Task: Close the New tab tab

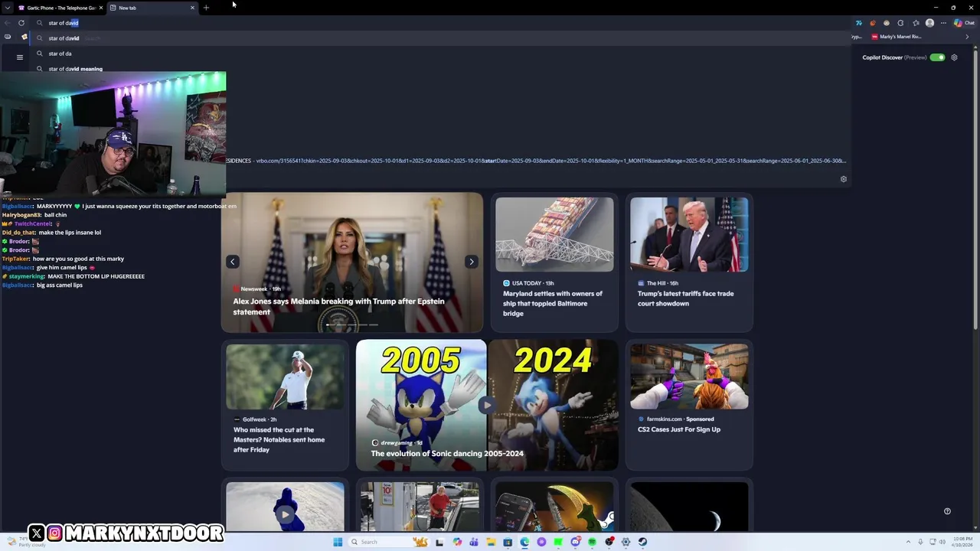Action: [x=192, y=8]
